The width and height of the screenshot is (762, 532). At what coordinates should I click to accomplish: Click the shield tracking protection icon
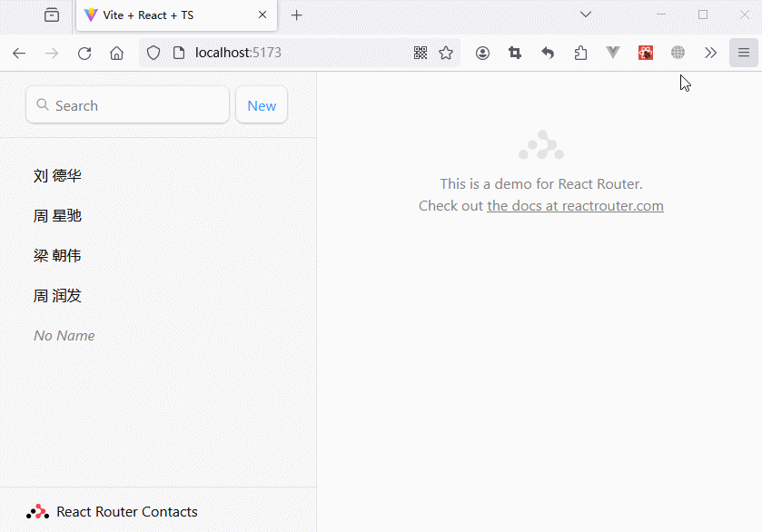tap(153, 53)
